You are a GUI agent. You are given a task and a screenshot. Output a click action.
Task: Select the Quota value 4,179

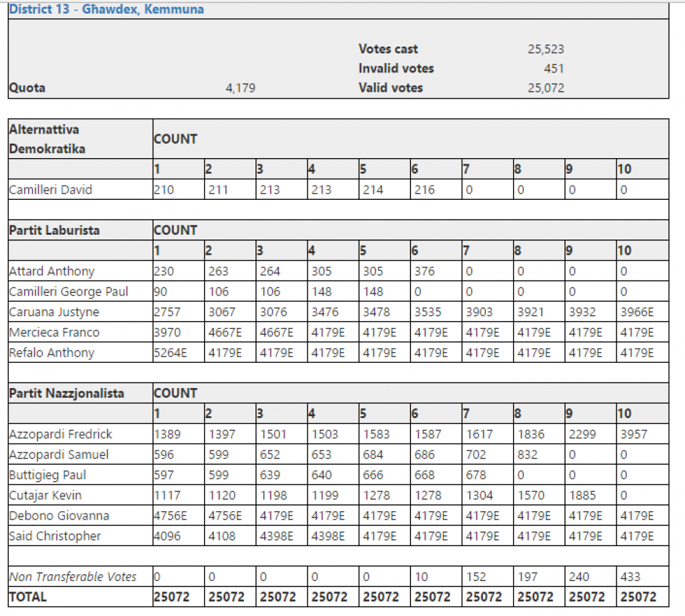[x=240, y=88]
